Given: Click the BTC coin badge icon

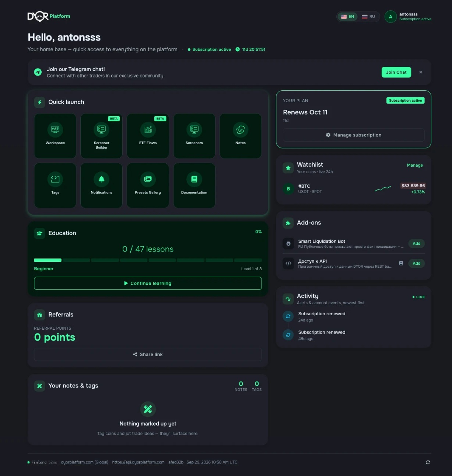Looking at the screenshot, I should [x=288, y=189].
